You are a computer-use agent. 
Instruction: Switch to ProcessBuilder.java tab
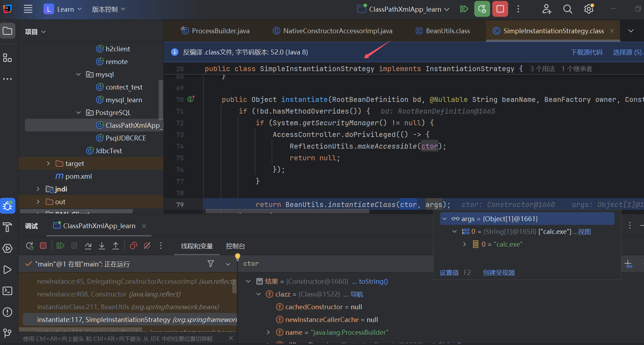click(x=215, y=31)
